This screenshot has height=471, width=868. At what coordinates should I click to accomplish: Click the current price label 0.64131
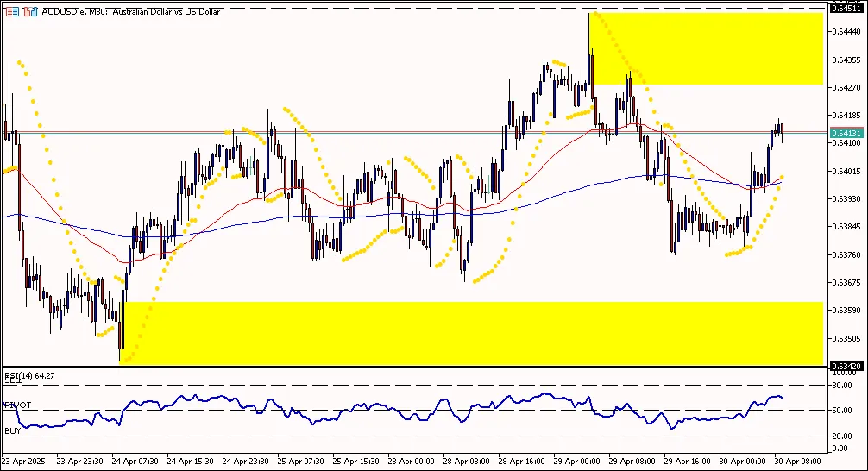846,133
